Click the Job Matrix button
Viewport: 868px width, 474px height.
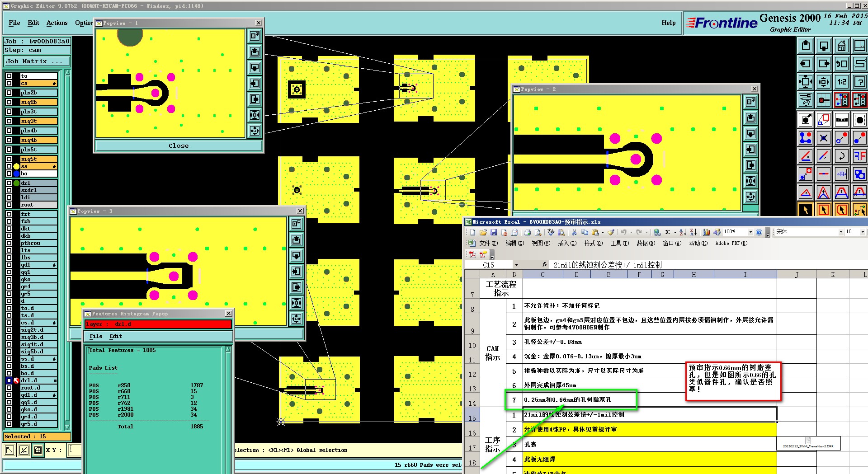(38, 61)
